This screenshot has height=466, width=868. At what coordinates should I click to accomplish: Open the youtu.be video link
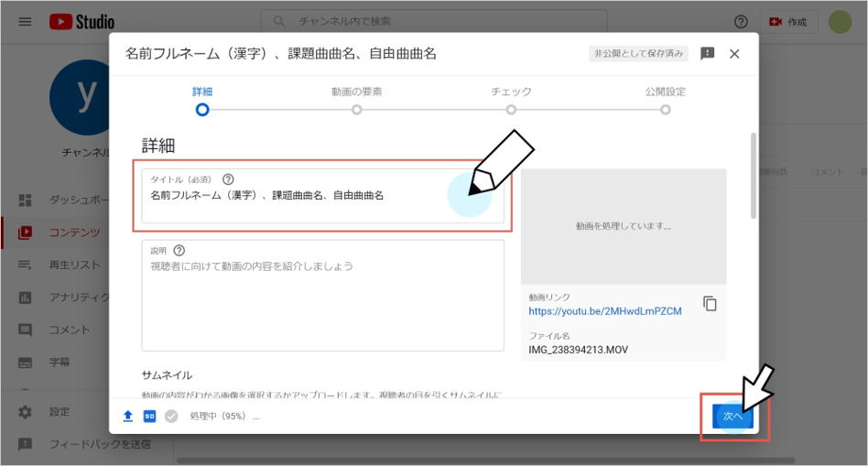(x=604, y=311)
